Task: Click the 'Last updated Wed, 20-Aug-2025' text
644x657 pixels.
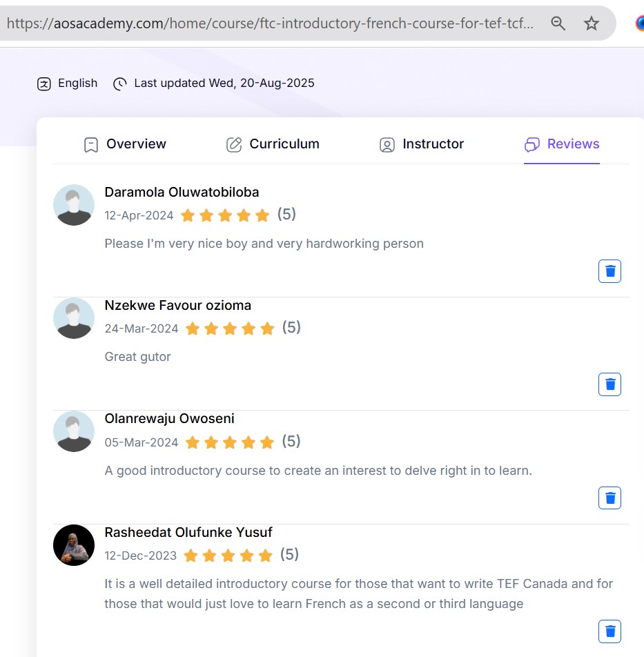Action: tap(224, 83)
